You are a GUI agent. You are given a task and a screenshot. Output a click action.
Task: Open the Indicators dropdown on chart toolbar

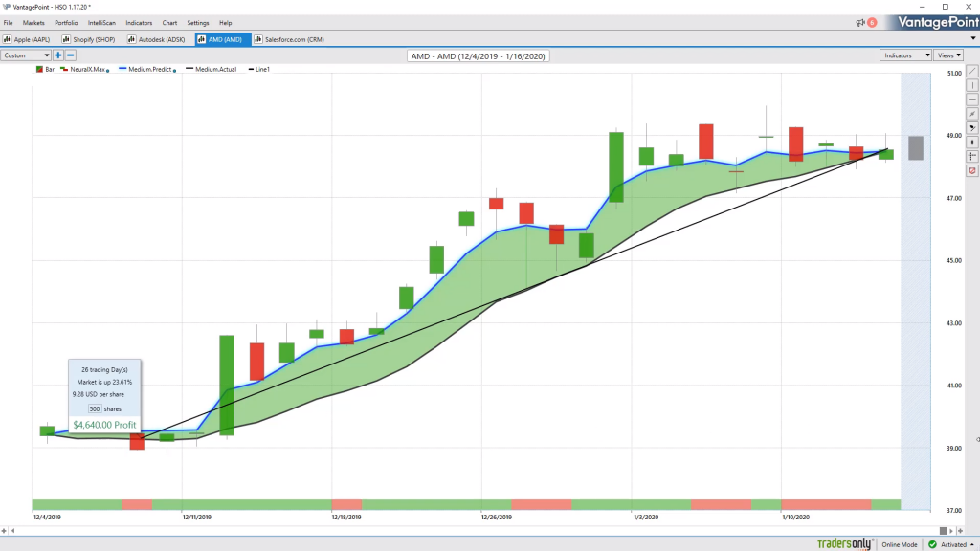tap(905, 55)
